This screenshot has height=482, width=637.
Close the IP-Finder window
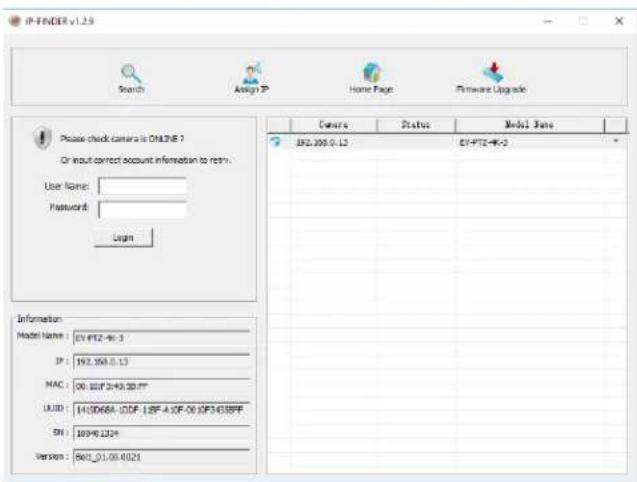[x=619, y=21]
